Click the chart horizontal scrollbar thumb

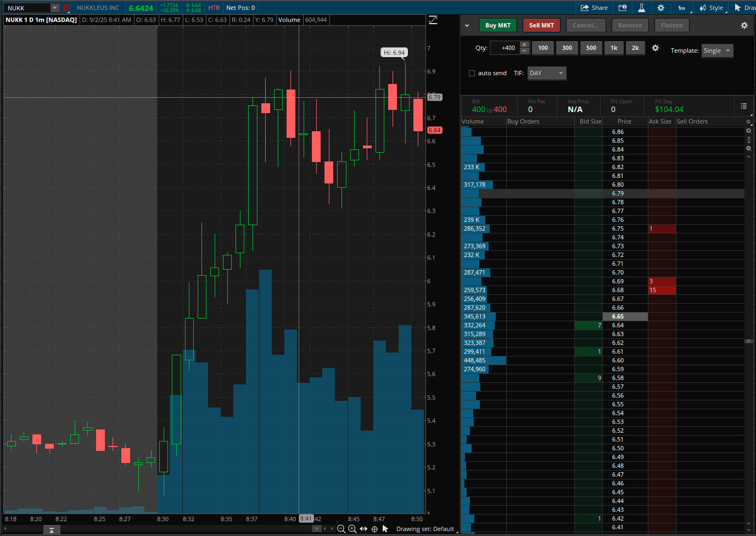tap(317, 529)
